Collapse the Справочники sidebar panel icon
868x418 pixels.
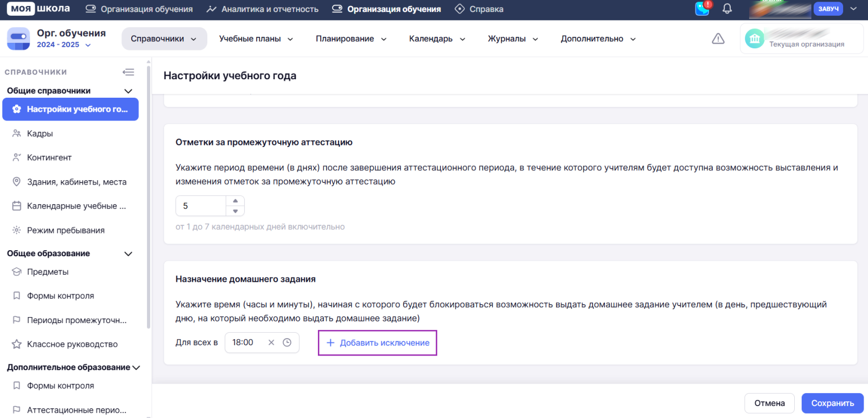pyautogui.click(x=129, y=72)
